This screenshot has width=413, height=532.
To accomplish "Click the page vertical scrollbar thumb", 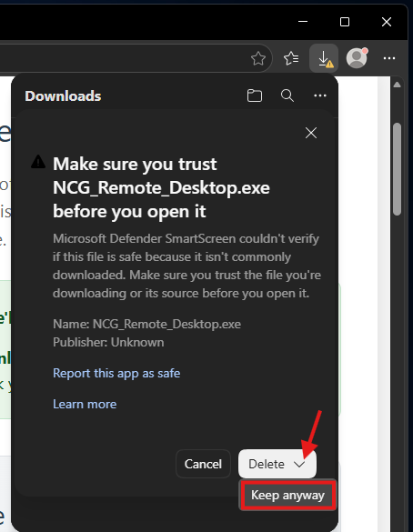I will [397, 169].
